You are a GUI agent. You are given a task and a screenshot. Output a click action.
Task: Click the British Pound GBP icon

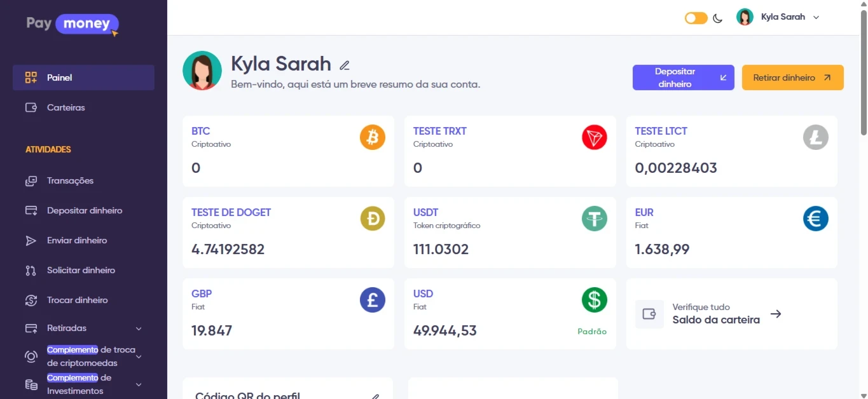[x=373, y=300]
